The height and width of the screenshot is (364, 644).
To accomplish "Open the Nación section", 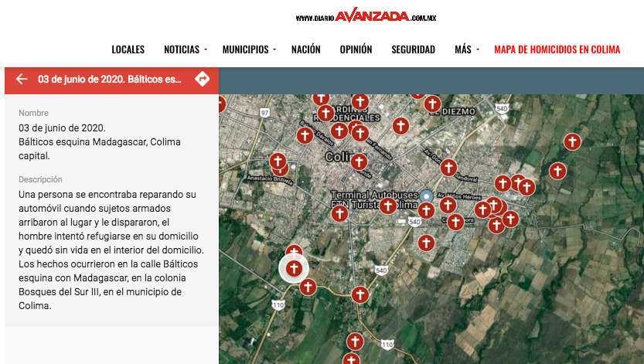I will 305,49.
